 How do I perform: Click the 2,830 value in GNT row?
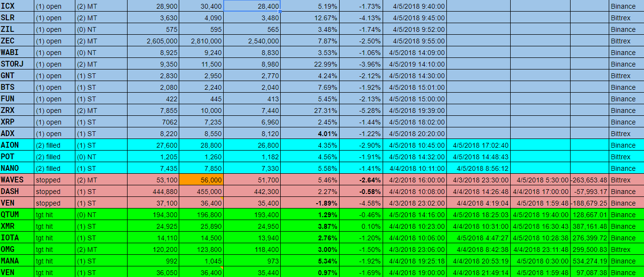[153, 76]
